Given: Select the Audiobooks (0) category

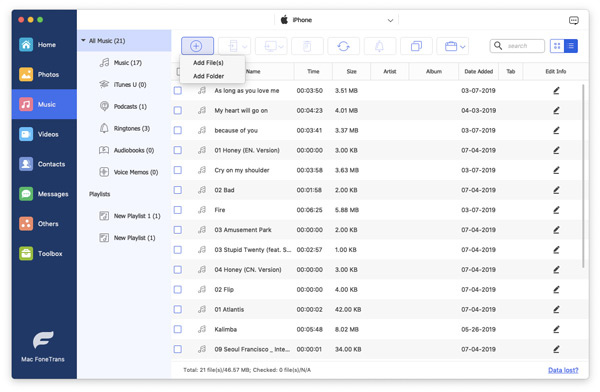Looking at the screenshot, I should [124, 150].
